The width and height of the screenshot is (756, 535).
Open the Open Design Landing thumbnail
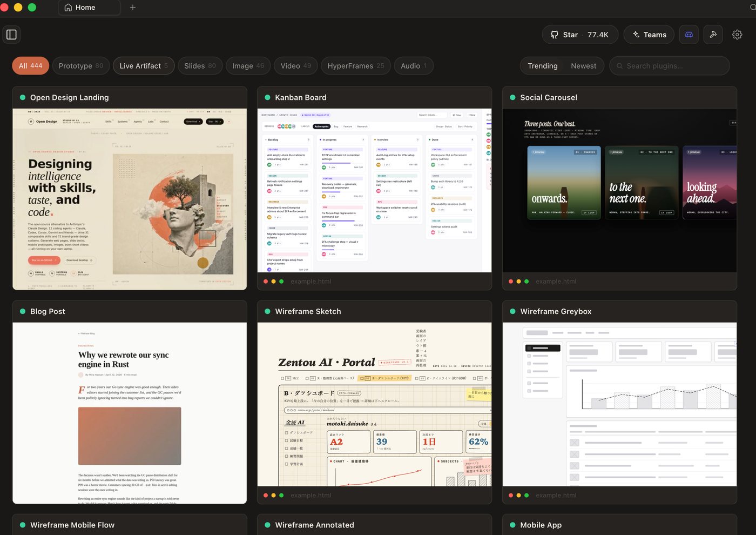click(x=130, y=199)
